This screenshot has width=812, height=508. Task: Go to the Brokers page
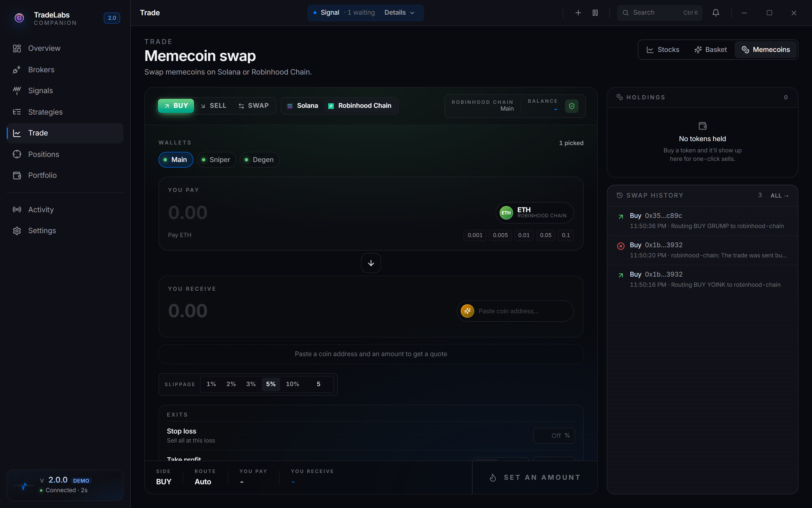65,69
